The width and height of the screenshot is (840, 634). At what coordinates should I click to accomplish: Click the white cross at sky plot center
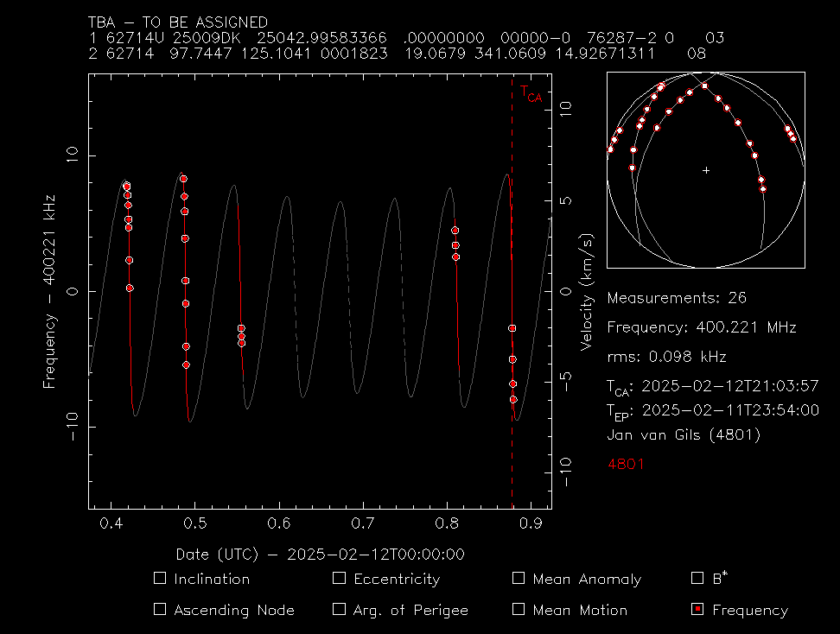coord(706,170)
